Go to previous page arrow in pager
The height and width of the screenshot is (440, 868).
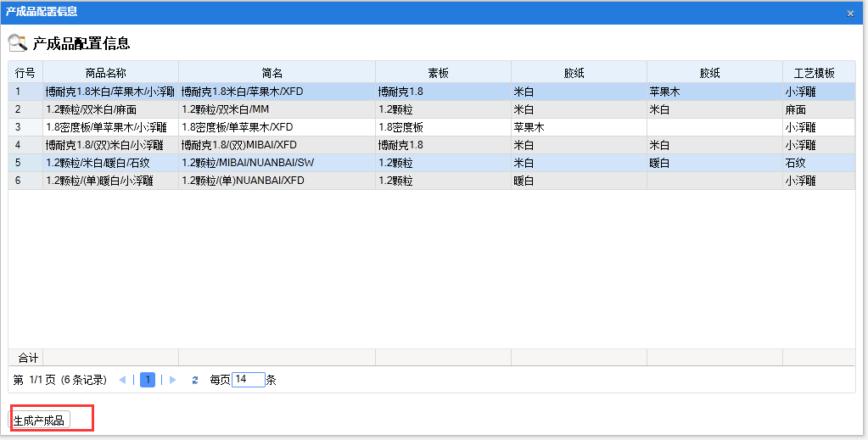[122, 380]
